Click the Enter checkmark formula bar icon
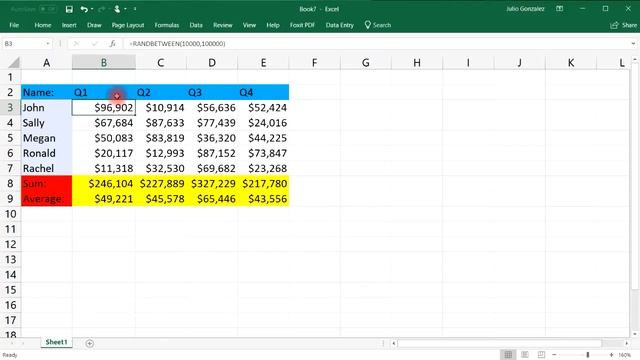This screenshot has height=360, width=640. [95, 44]
